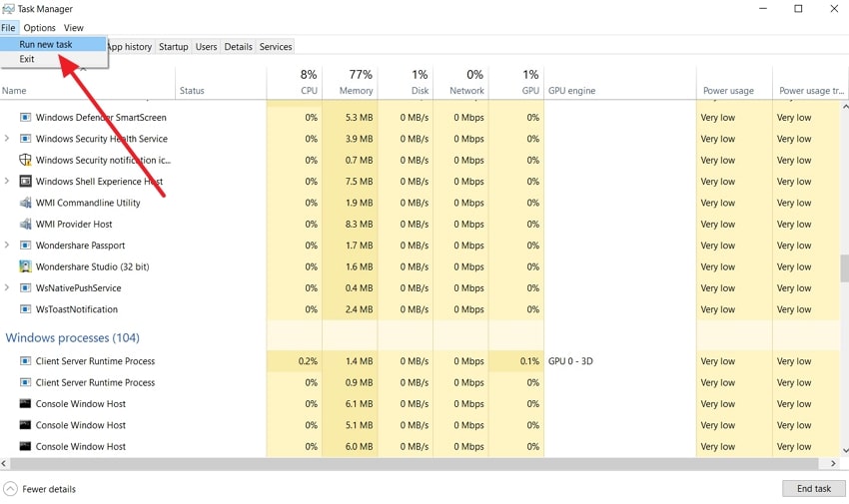Sort processes by Memory column header

click(350, 82)
